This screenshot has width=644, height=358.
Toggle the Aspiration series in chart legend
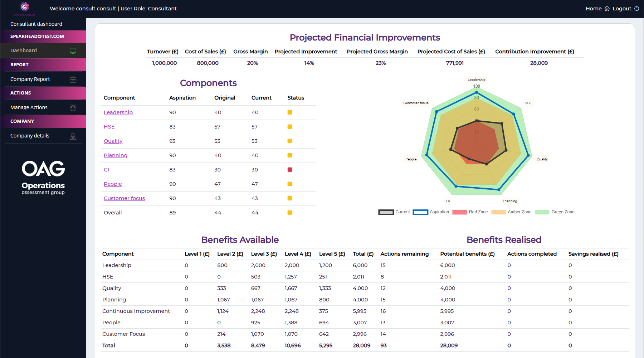tap(420, 212)
